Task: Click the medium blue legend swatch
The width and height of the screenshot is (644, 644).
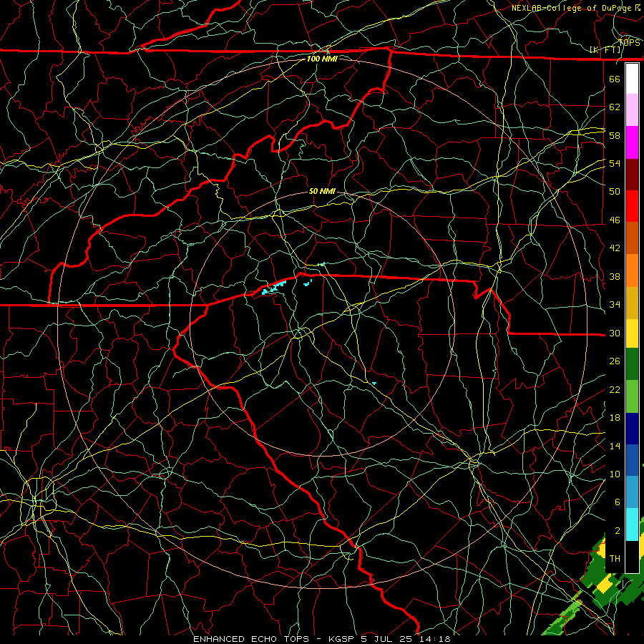Action: pyautogui.click(x=632, y=460)
